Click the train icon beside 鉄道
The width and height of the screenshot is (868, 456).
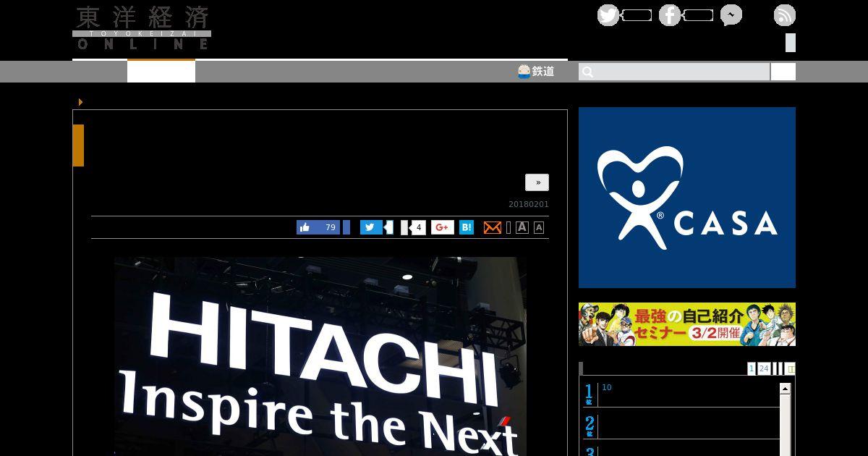pos(524,71)
